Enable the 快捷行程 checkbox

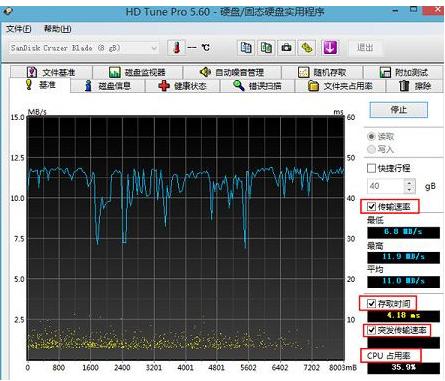point(371,168)
